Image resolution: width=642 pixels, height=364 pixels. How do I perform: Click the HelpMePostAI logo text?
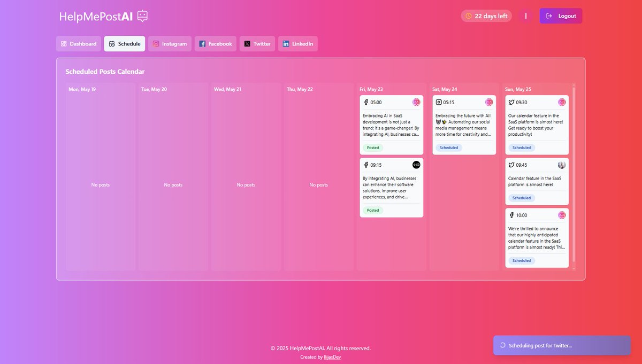96,17
